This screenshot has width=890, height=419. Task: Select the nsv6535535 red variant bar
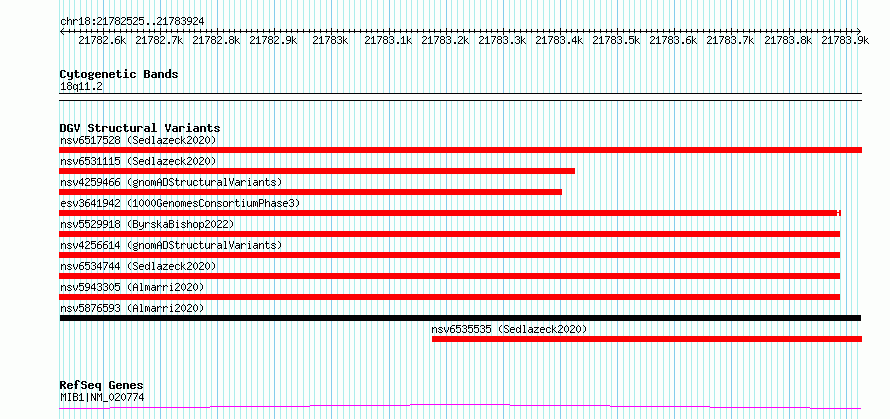[647, 339]
